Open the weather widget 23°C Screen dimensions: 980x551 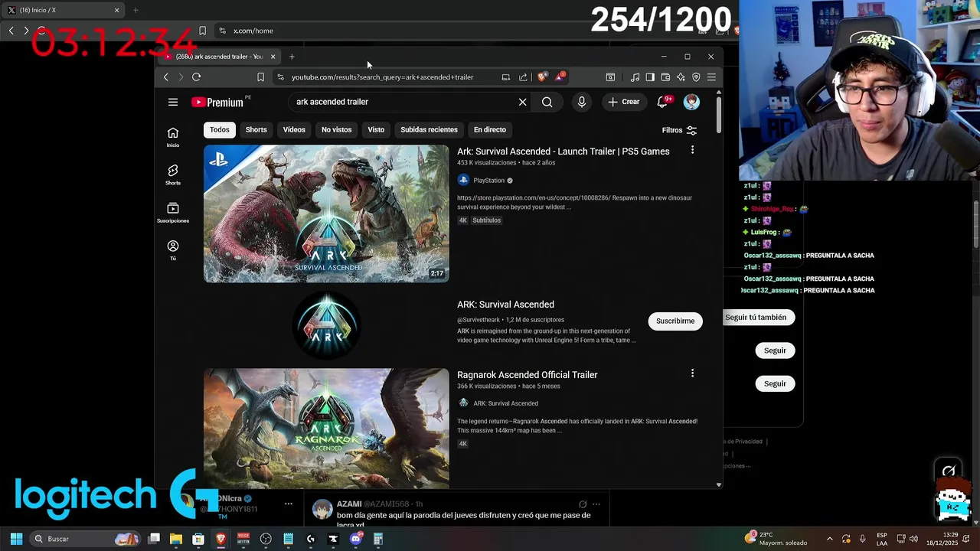pos(776,539)
